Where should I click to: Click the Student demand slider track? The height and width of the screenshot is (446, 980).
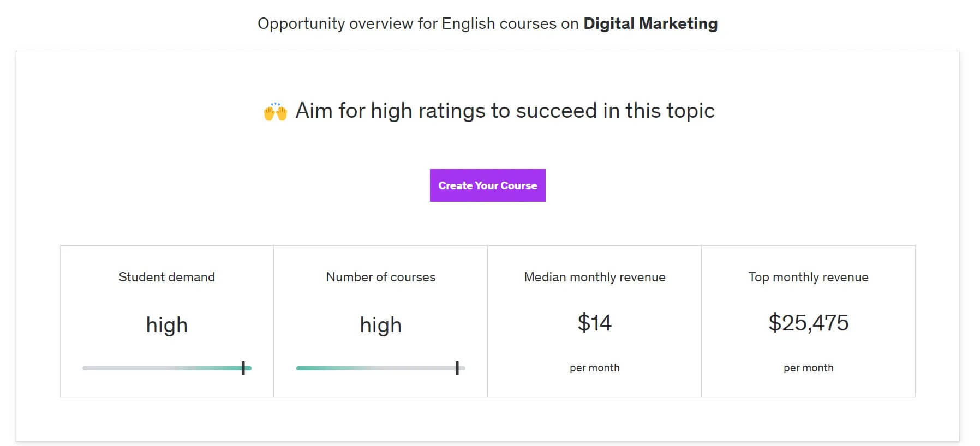[166, 368]
